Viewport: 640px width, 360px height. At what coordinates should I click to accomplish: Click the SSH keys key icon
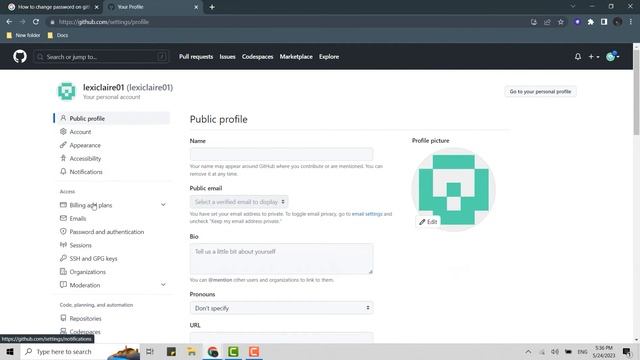pos(63,258)
